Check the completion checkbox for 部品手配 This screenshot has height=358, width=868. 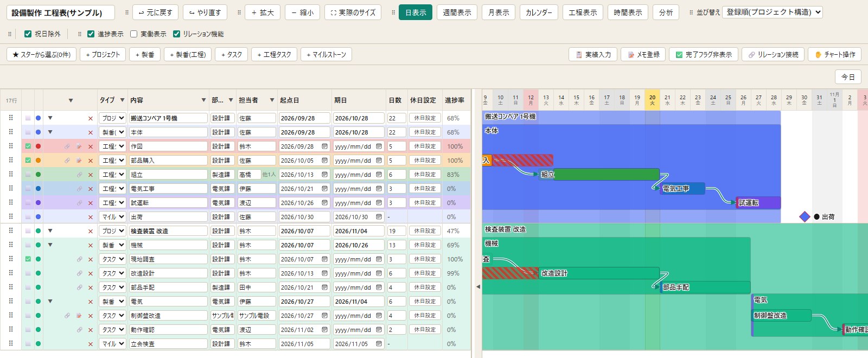click(28, 287)
